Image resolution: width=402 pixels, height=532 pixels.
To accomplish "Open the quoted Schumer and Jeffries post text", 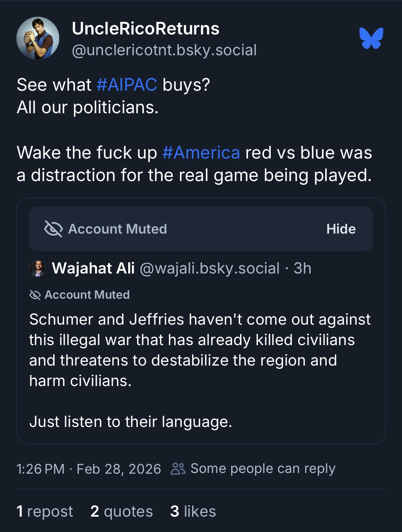I will 199,350.
